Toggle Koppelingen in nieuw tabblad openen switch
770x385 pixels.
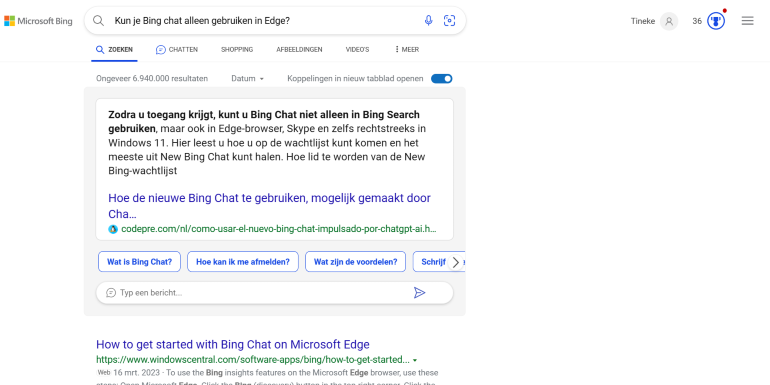pos(441,79)
